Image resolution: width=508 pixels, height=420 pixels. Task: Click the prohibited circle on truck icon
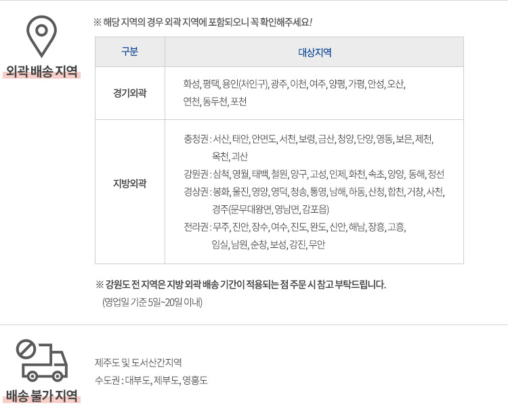click(26, 349)
